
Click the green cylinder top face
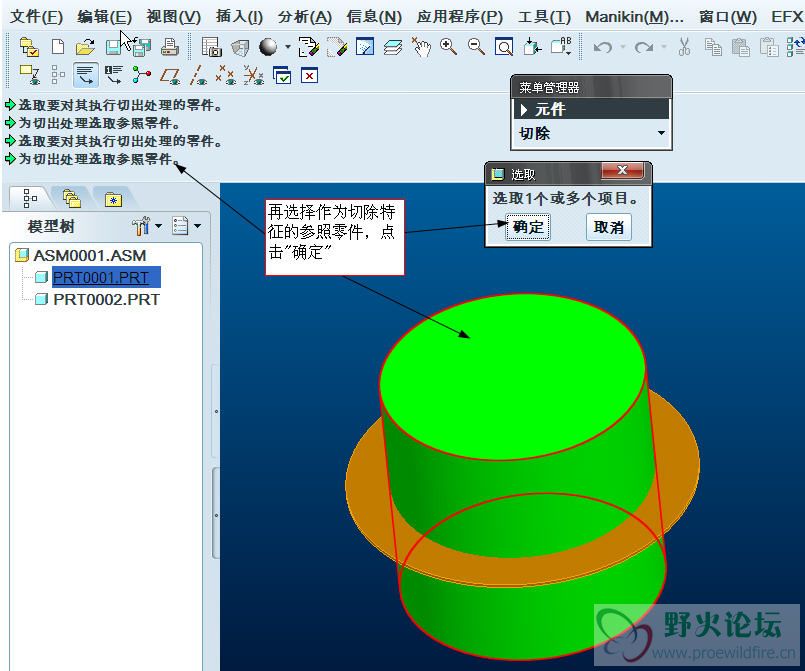tap(512, 376)
